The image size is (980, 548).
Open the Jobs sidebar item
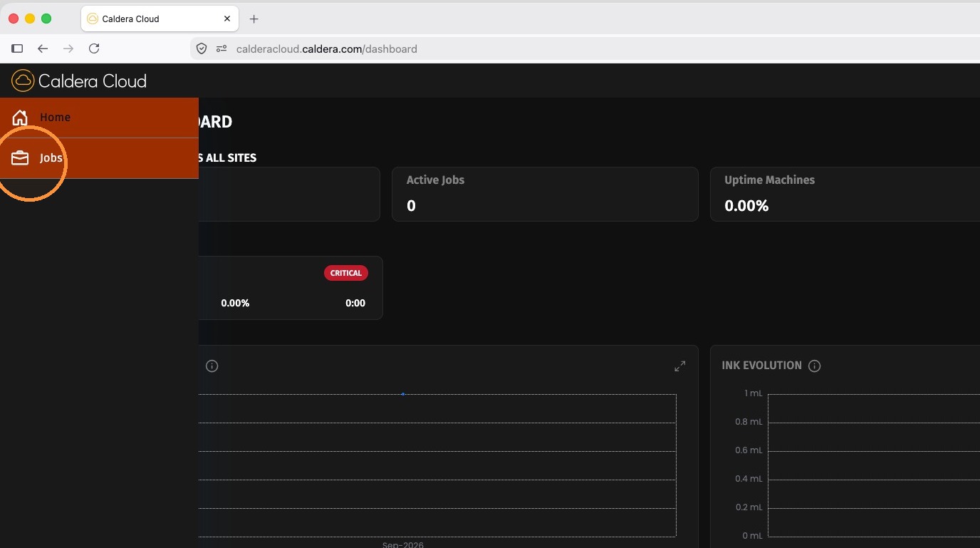pyautogui.click(x=99, y=158)
